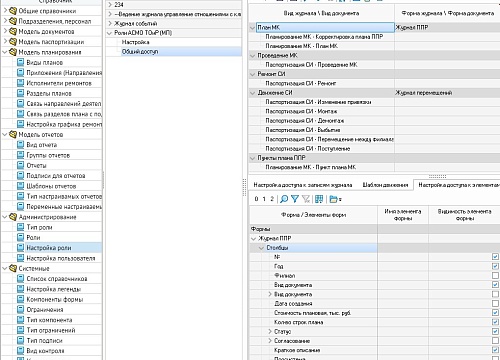Viewport: 500px width, 360px height.
Task: Click the Имя элемента формы column header
Action: click(x=403, y=215)
